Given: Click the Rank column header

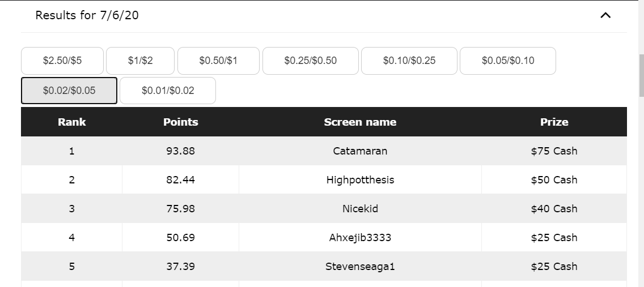Looking at the screenshot, I should (x=72, y=122).
